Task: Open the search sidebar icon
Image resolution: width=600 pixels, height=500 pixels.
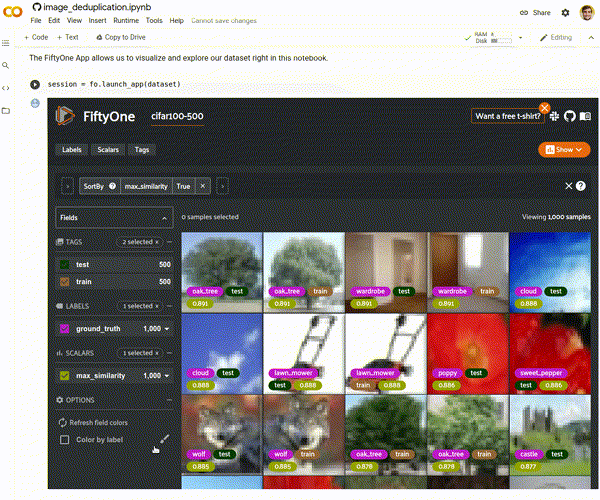Action: click(6, 65)
